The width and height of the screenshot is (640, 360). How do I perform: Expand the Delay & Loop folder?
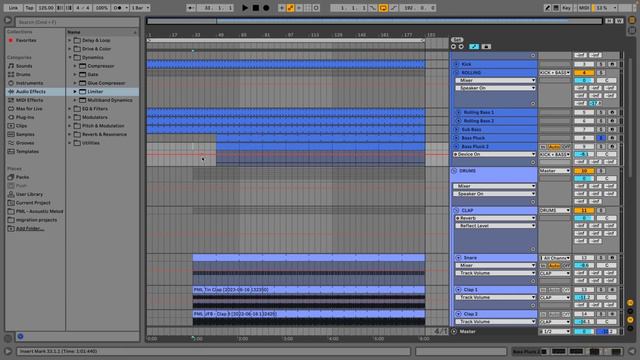70,40
